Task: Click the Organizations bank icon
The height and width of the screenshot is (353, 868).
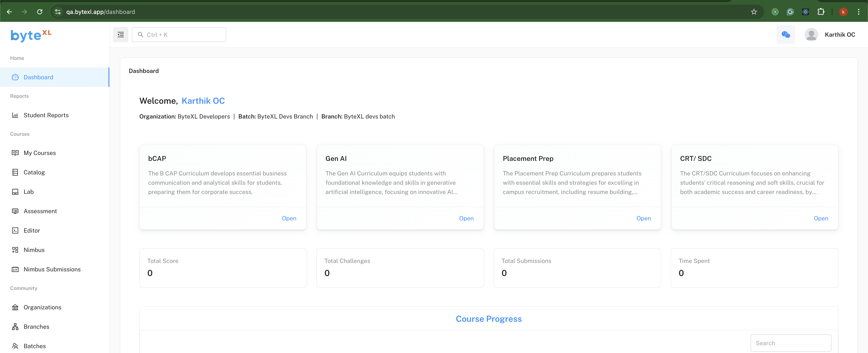Action: pos(15,307)
